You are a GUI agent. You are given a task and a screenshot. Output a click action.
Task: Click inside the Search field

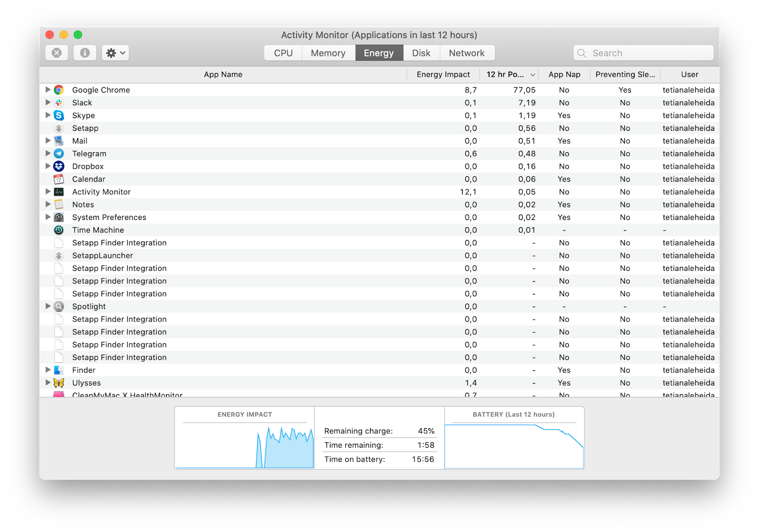643,53
